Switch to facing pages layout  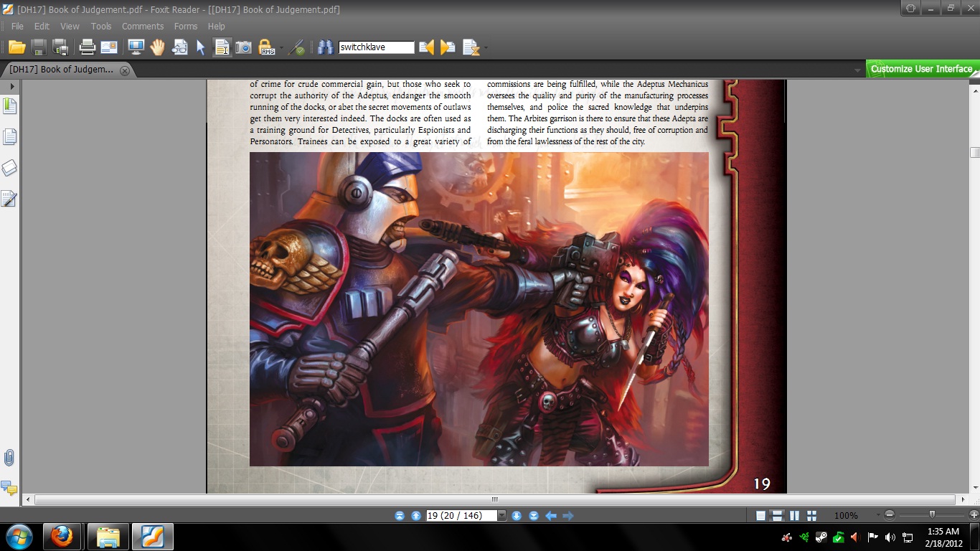click(794, 515)
